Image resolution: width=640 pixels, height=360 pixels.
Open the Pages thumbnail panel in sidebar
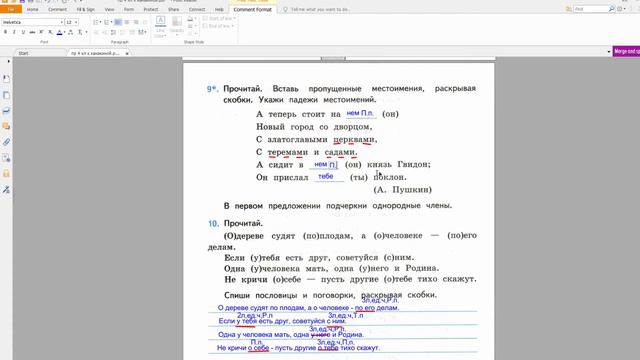6,95
